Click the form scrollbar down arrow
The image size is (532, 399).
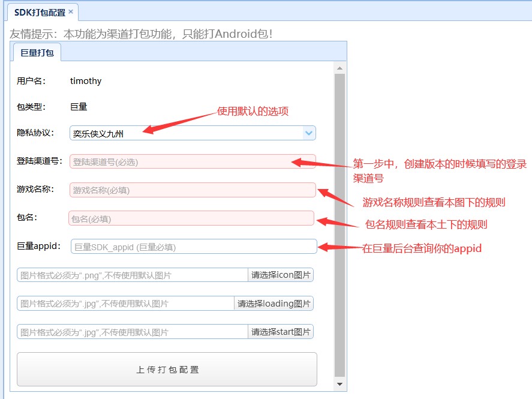(339, 384)
